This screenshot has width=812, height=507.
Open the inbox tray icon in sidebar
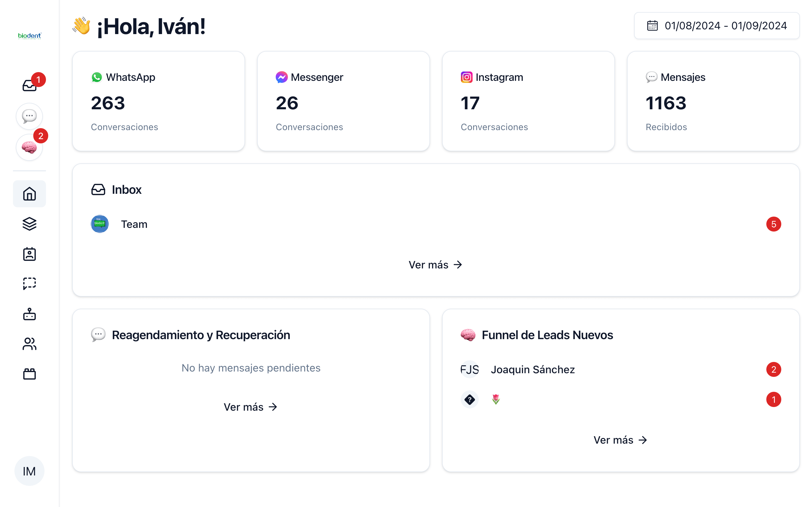pos(30,86)
